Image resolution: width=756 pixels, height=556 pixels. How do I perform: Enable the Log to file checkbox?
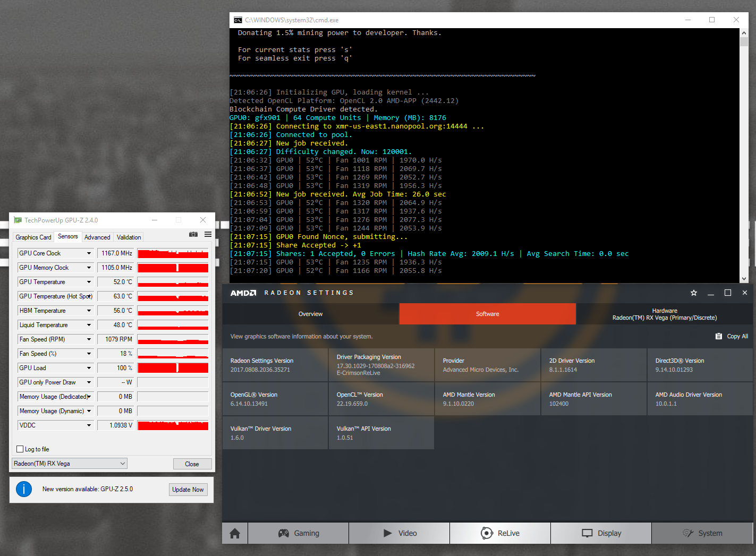(x=20, y=449)
